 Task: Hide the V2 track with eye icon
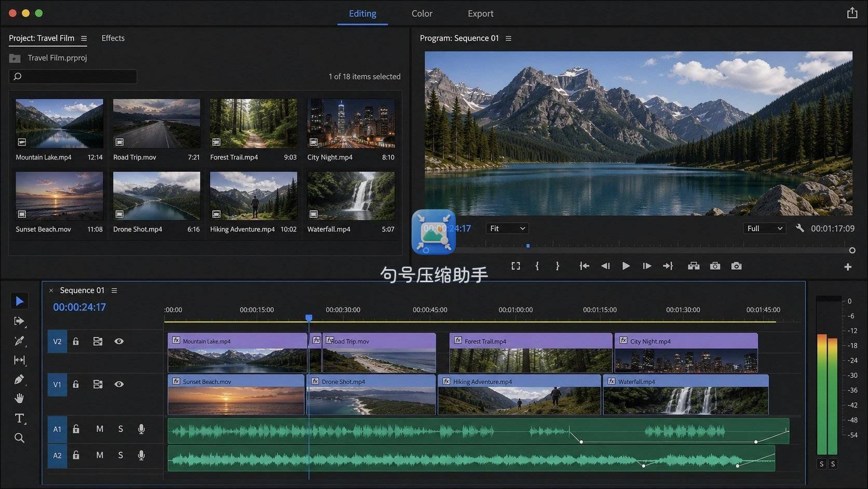point(119,341)
